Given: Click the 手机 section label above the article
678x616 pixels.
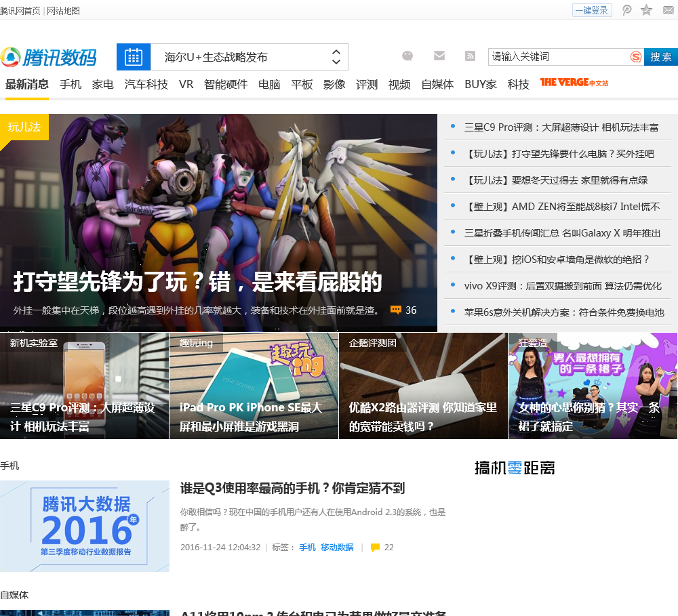Looking at the screenshot, I should point(9,466).
